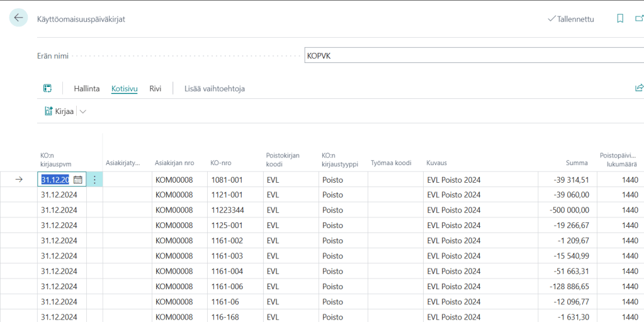Open page in new window icon
Image resolution: width=644 pixels, height=322 pixels.
click(639, 19)
